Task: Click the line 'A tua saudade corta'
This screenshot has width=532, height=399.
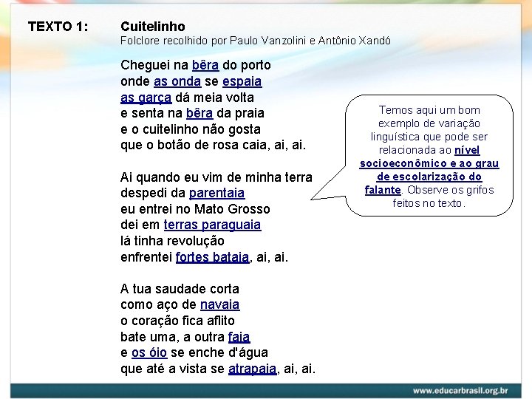Action: [x=180, y=289]
